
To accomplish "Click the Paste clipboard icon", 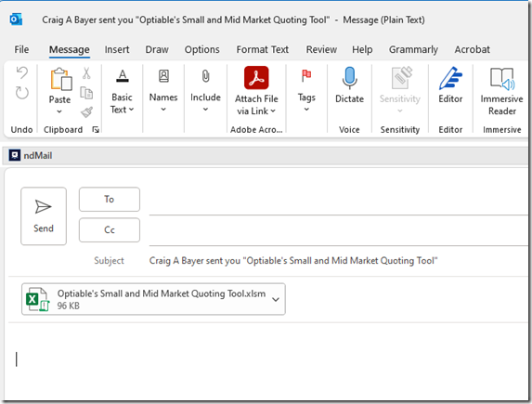I will (60, 79).
